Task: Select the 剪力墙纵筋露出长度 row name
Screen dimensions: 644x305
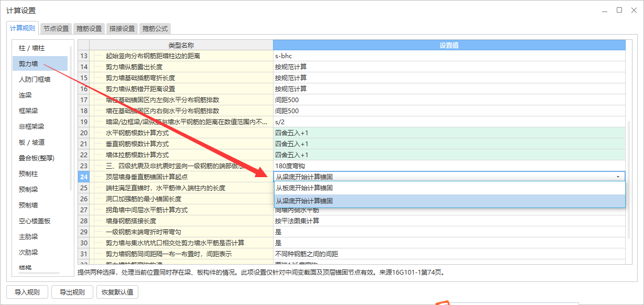Action: click(x=134, y=67)
